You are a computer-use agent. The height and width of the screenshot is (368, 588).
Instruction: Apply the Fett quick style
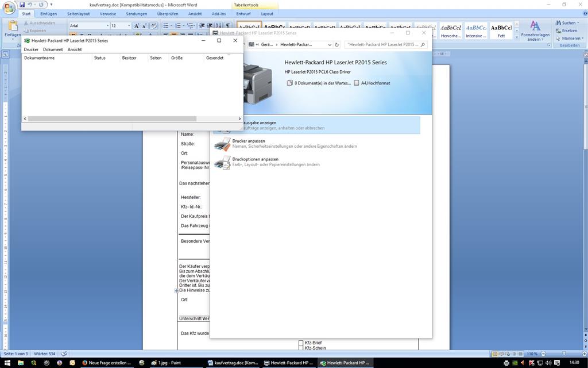pos(501,30)
